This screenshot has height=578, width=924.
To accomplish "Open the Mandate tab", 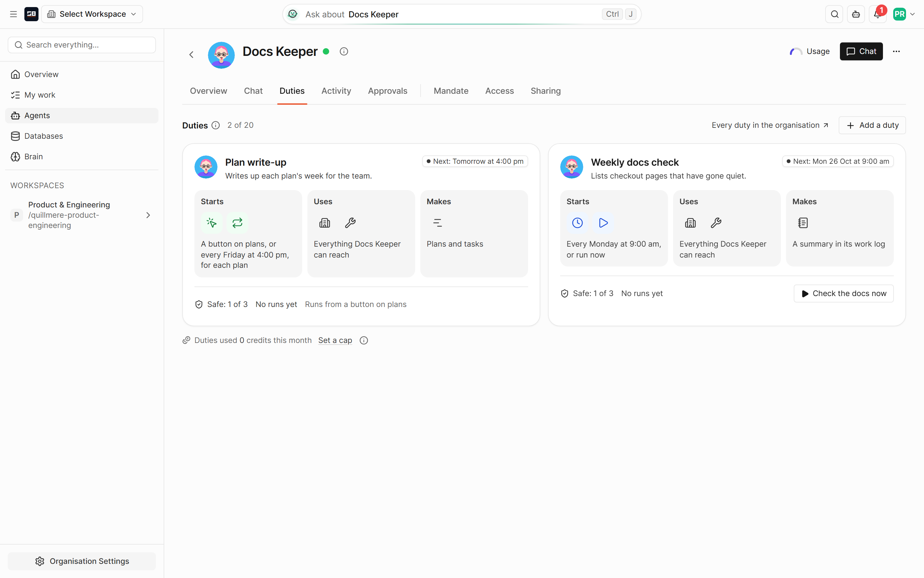I will (x=451, y=91).
